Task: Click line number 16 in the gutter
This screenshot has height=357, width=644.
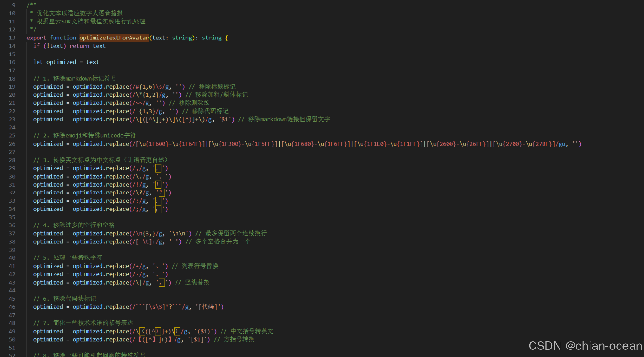Action: (x=12, y=62)
